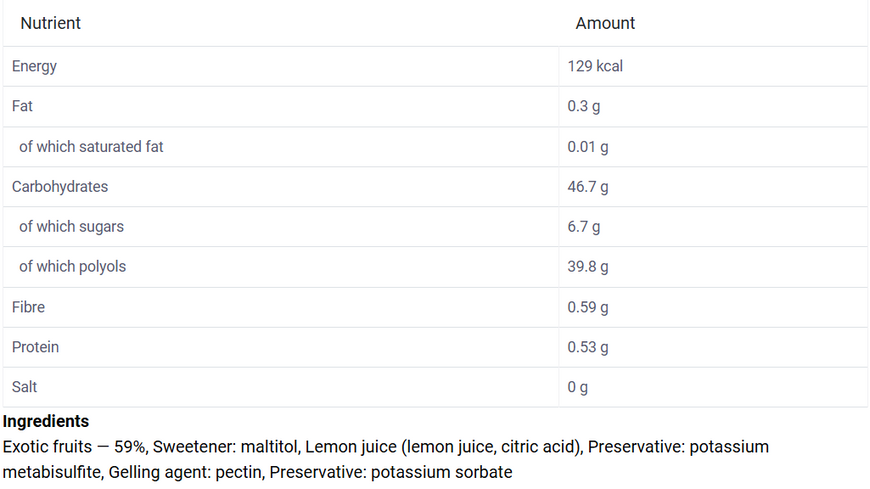The image size is (870, 489).
Task: Click the 39.8 g polyols value
Action: click(x=588, y=266)
